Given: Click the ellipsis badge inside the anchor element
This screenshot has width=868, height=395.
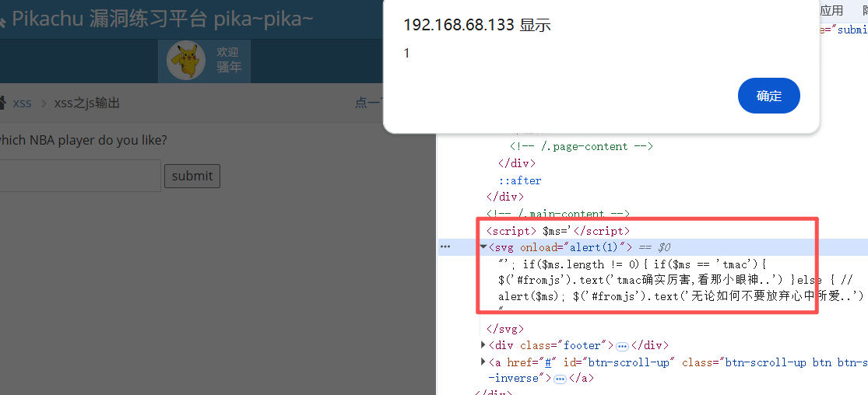Looking at the screenshot, I should (x=560, y=379).
